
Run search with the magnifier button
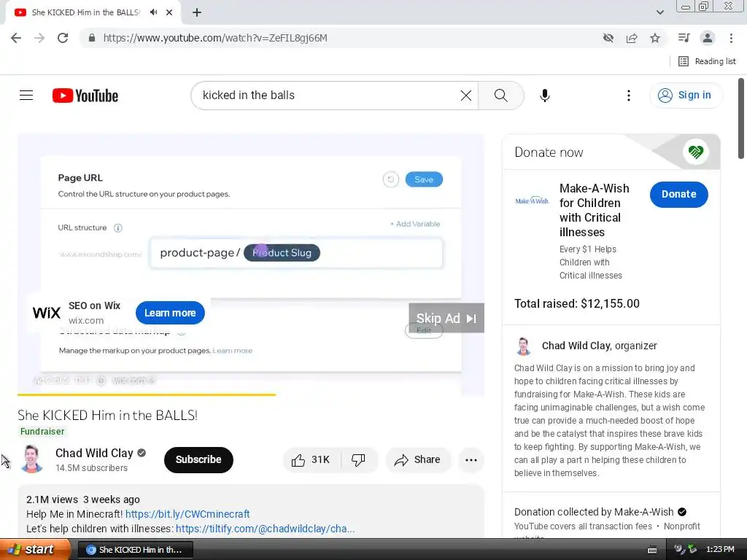point(500,96)
